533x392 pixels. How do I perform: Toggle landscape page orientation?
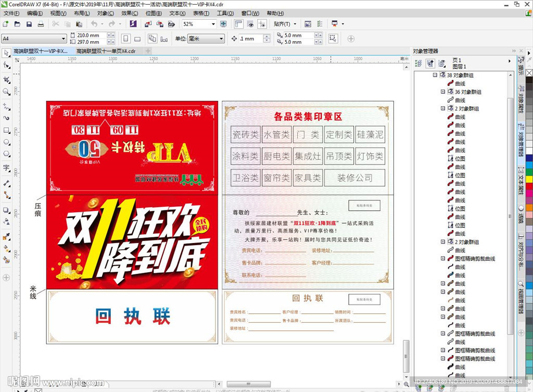coord(137,39)
